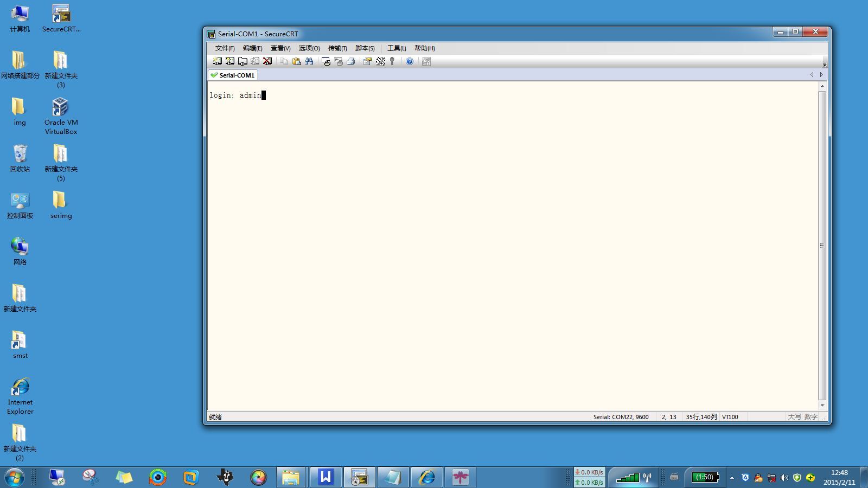Screen dimensions: 868x488
Task: Select the 新建文件夹 (3) folder
Action: click(61, 69)
